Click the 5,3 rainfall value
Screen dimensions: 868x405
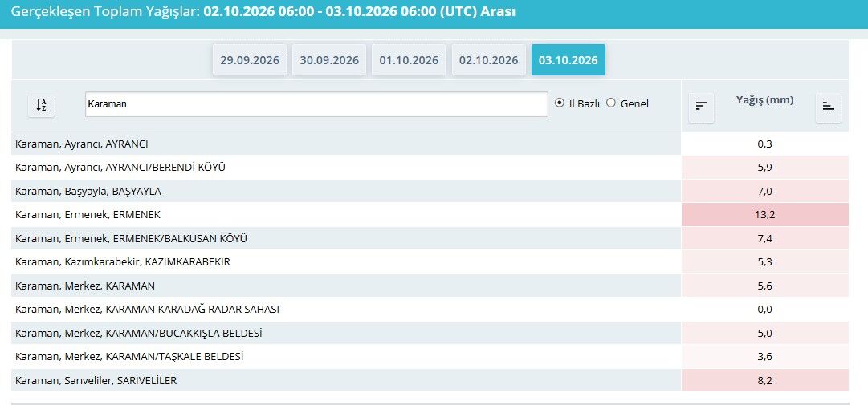764,262
